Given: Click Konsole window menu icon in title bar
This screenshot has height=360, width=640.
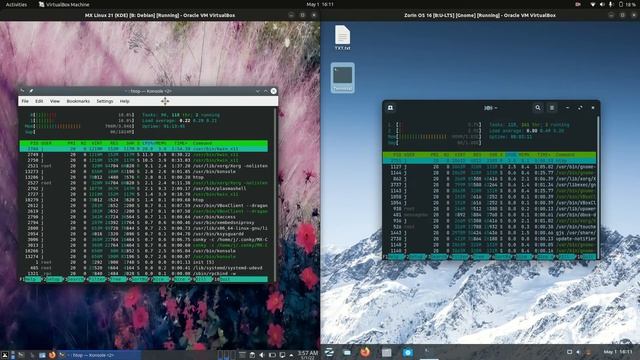Looking at the screenshot, I should 23,91.
